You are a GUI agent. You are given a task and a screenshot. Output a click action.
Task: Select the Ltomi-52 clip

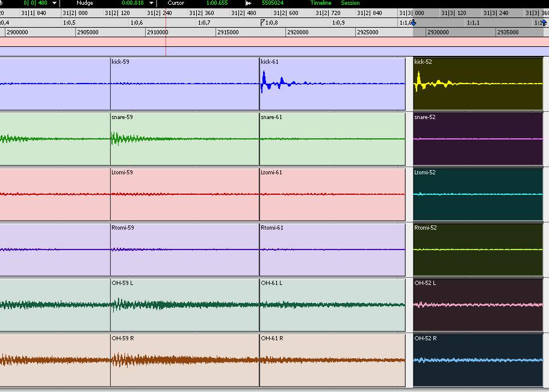click(x=478, y=194)
